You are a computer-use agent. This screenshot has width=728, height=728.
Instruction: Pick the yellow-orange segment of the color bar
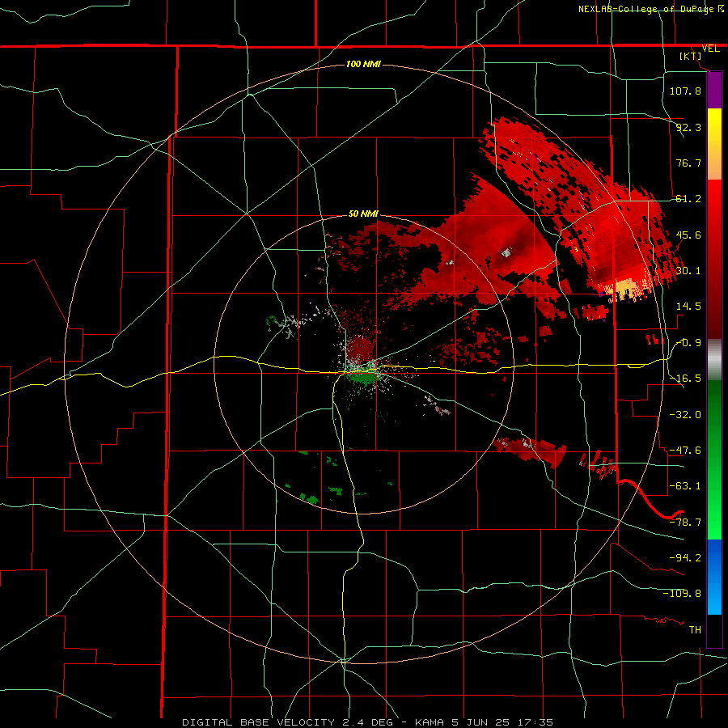[x=714, y=144]
